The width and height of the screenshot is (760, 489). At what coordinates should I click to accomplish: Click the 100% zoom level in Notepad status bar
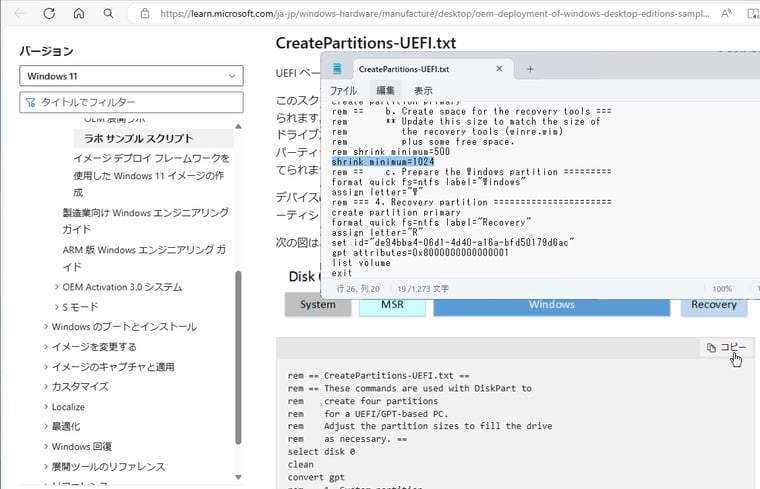(722, 289)
